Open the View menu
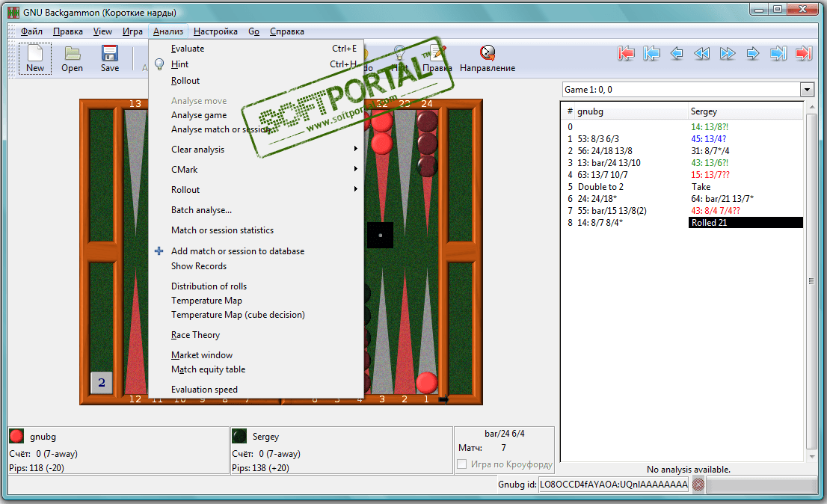This screenshot has width=827, height=504. [102, 31]
